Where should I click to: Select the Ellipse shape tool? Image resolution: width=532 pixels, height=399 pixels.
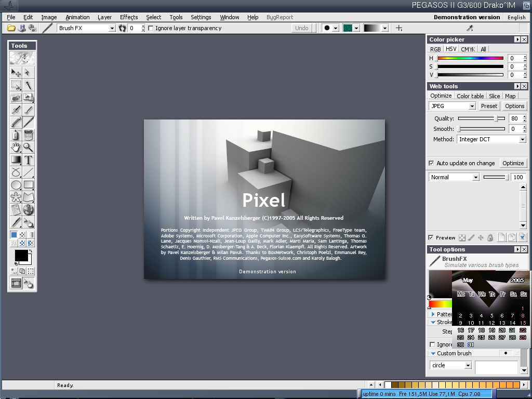pos(16,185)
